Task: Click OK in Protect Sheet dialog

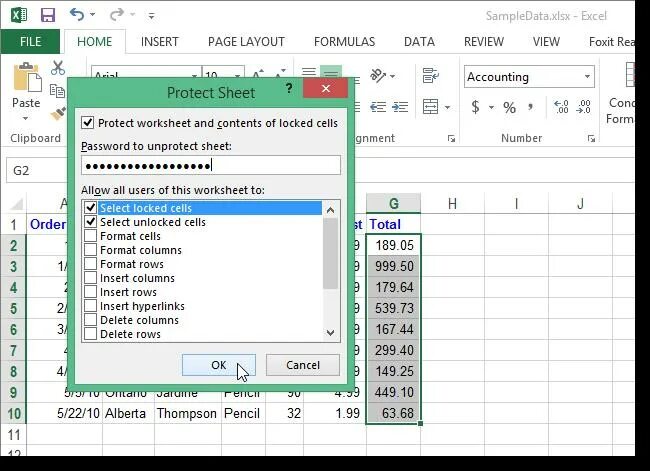Action: [218, 365]
